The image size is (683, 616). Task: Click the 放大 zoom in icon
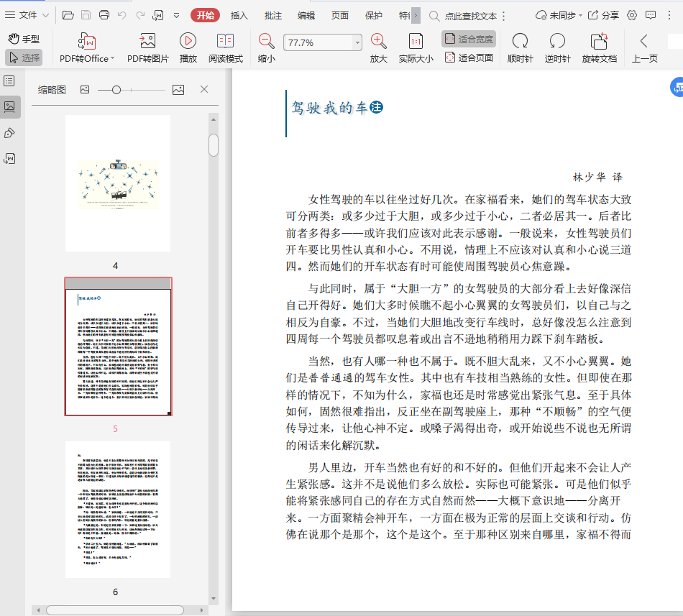[x=378, y=48]
